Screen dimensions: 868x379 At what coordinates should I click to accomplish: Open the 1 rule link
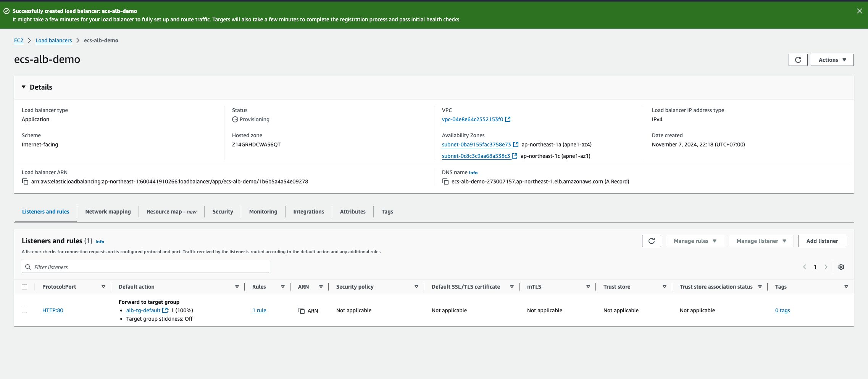point(259,310)
